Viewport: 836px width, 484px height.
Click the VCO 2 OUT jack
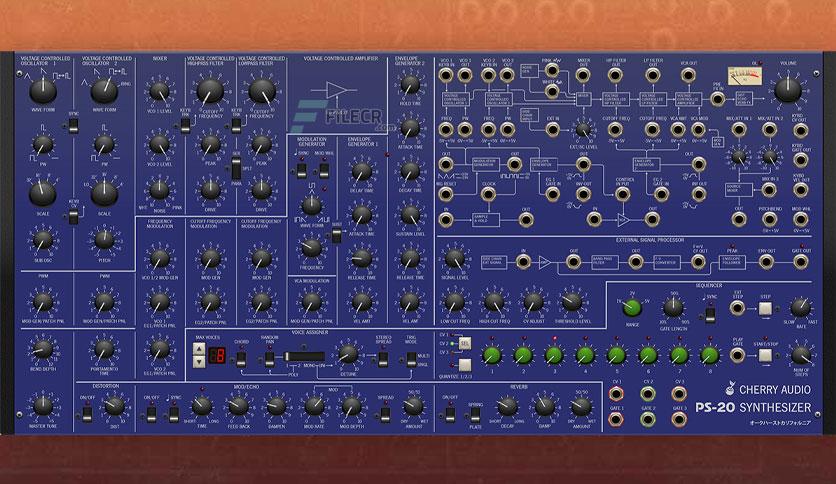507,75
